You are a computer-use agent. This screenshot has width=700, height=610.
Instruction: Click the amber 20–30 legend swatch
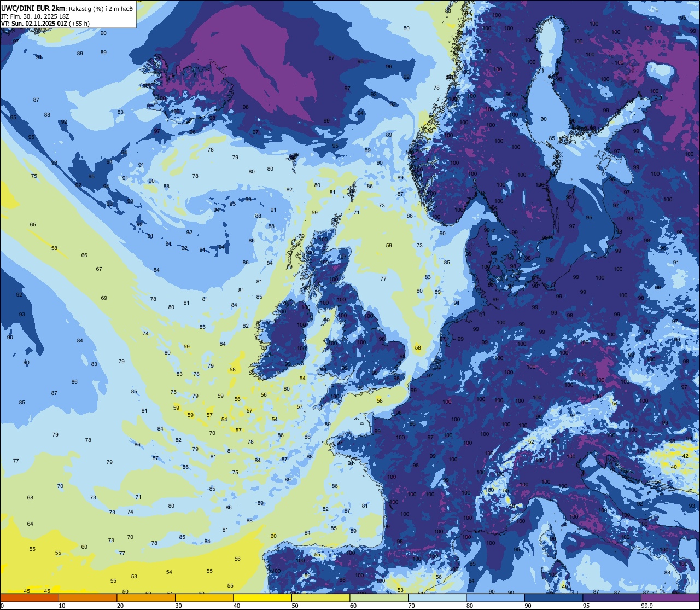pos(146,597)
